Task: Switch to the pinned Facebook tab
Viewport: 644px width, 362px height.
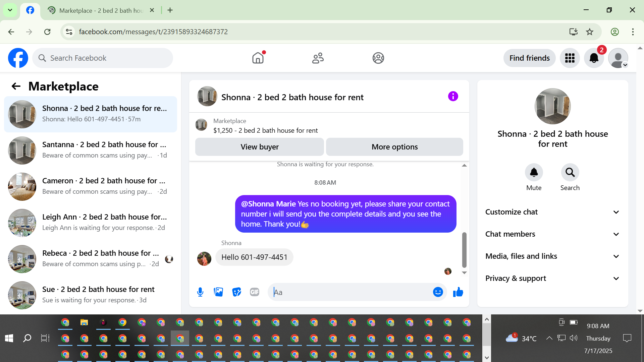Action: (x=30, y=10)
